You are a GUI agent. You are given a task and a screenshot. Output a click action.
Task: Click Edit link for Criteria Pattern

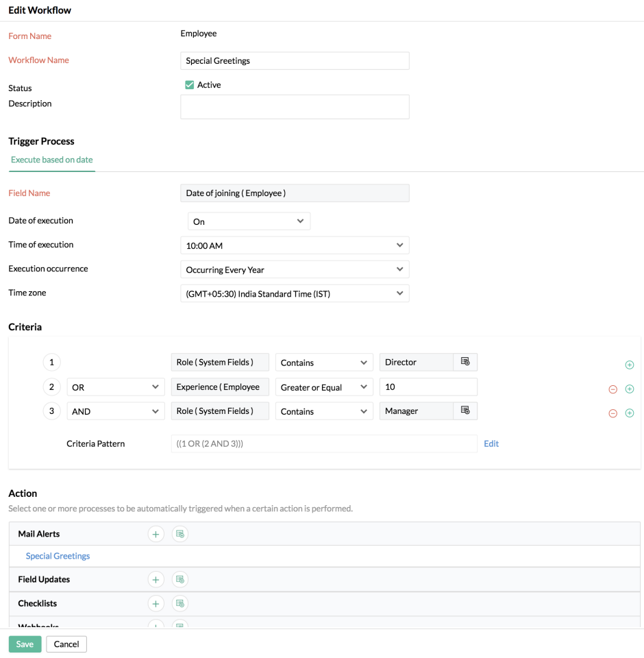(491, 443)
